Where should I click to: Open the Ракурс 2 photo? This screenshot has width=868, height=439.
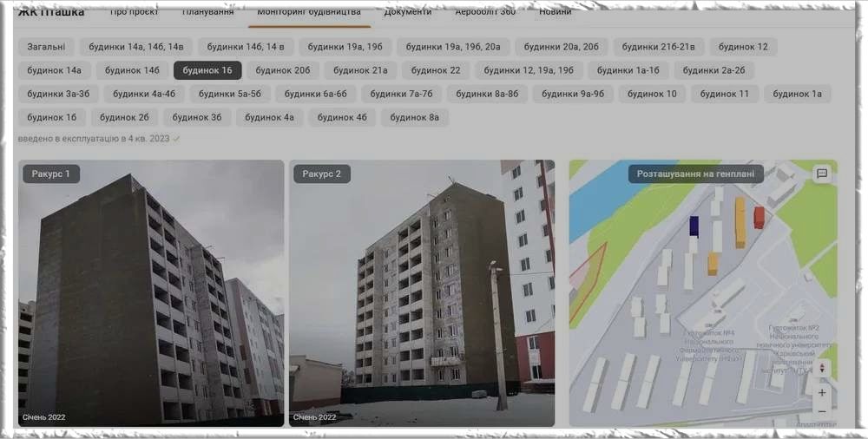click(x=421, y=292)
